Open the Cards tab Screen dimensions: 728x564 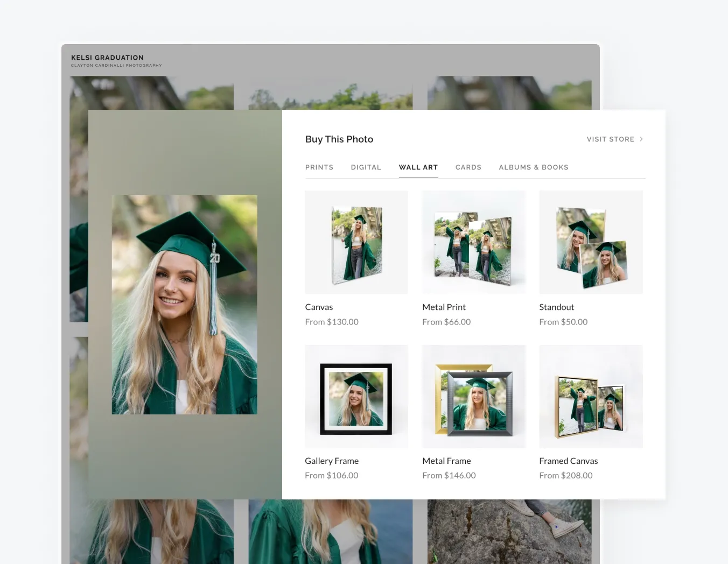[x=468, y=167]
